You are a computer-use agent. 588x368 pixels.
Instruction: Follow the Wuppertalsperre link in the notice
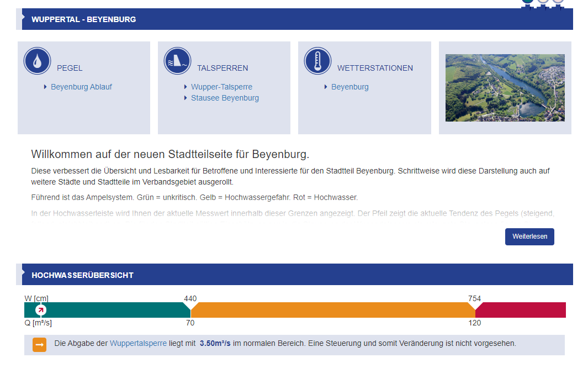[138, 343]
